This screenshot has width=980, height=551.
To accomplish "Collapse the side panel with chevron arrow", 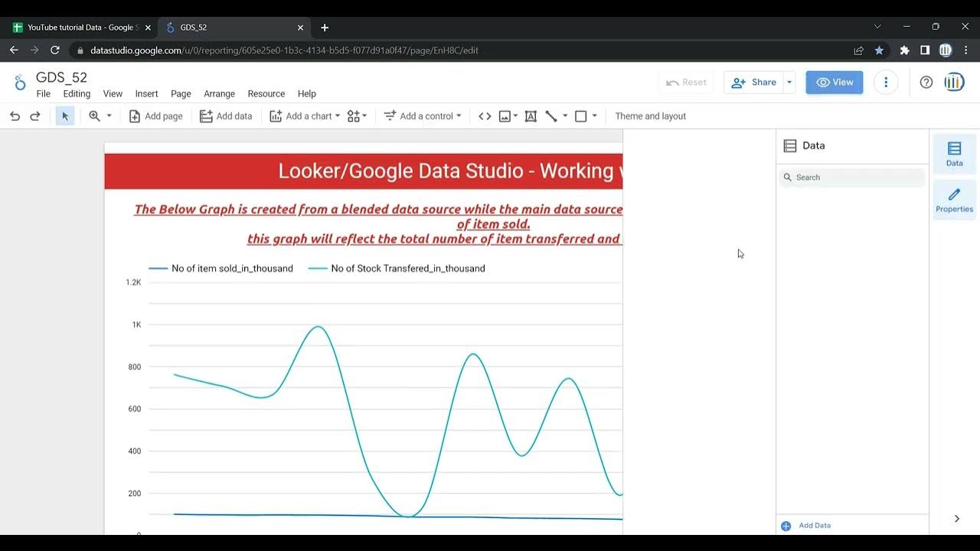I will click(x=956, y=519).
